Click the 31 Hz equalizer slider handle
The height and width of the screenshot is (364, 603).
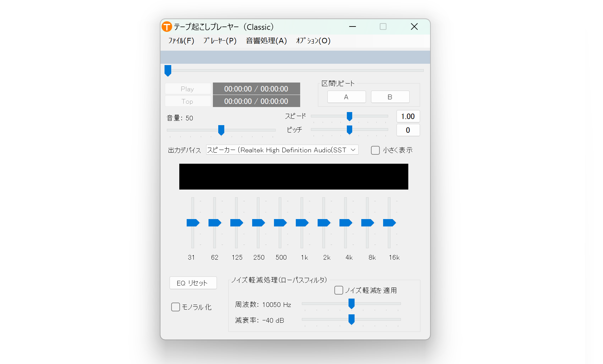193,223
